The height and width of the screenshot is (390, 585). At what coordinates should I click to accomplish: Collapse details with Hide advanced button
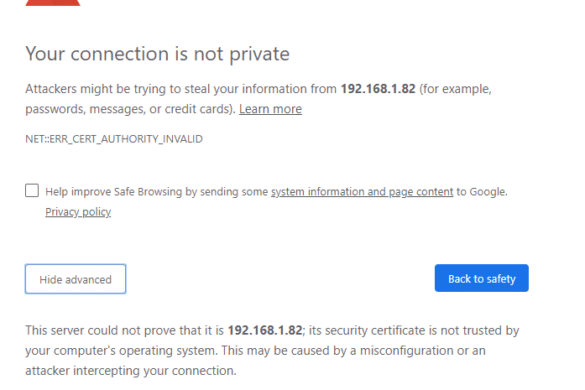[x=75, y=279]
